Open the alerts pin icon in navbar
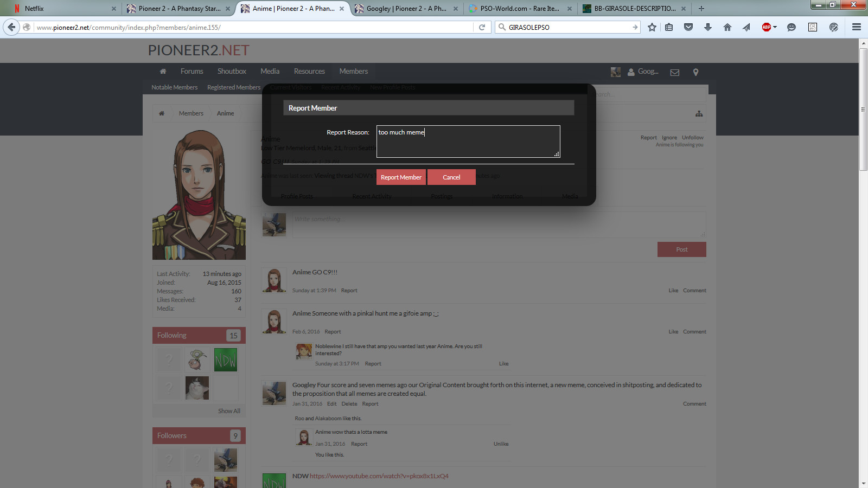 (695, 72)
